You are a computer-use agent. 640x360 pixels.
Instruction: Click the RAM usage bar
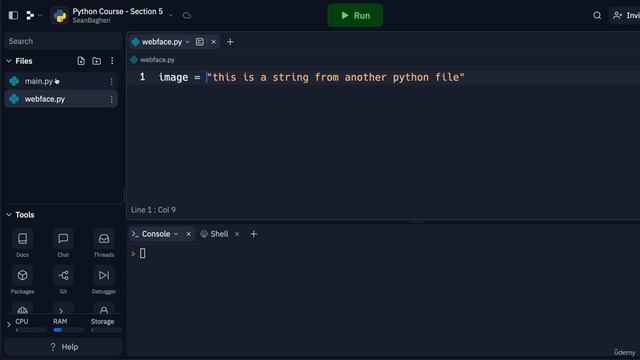69,330
